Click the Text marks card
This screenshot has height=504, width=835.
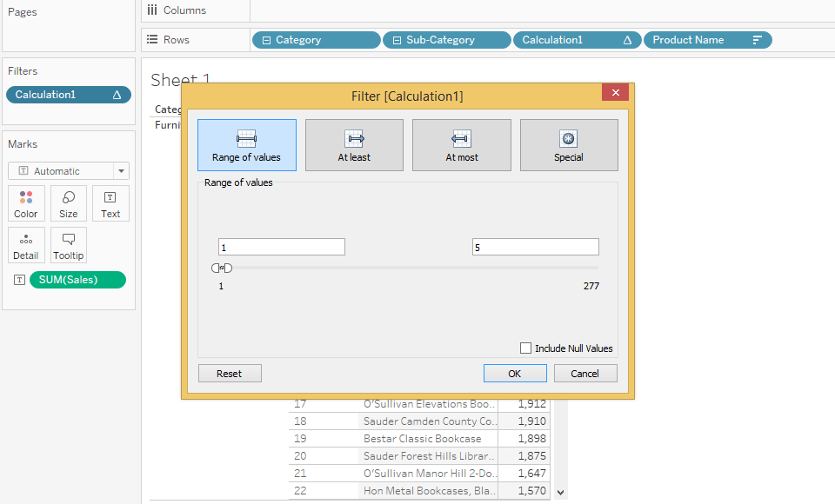pos(110,203)
